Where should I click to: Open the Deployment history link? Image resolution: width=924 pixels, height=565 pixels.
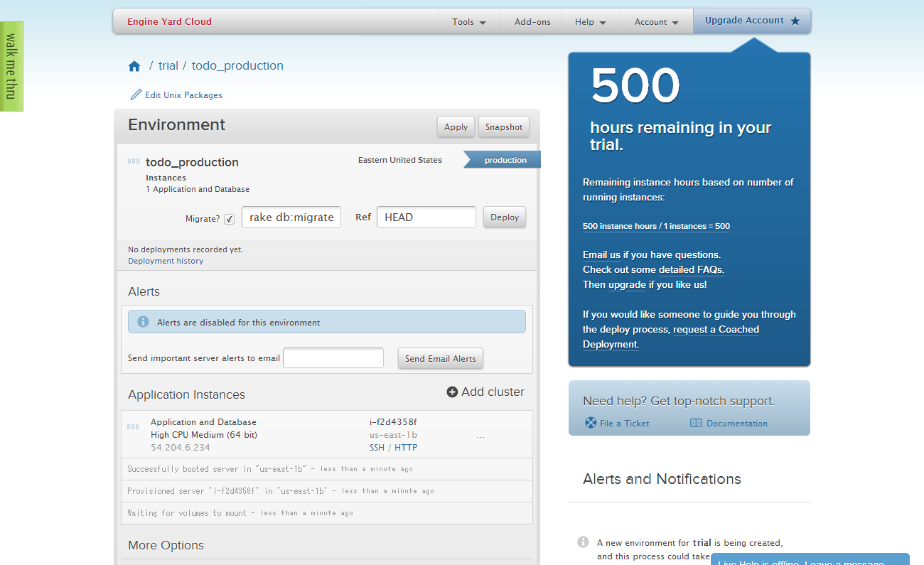[x=166, y=261]
